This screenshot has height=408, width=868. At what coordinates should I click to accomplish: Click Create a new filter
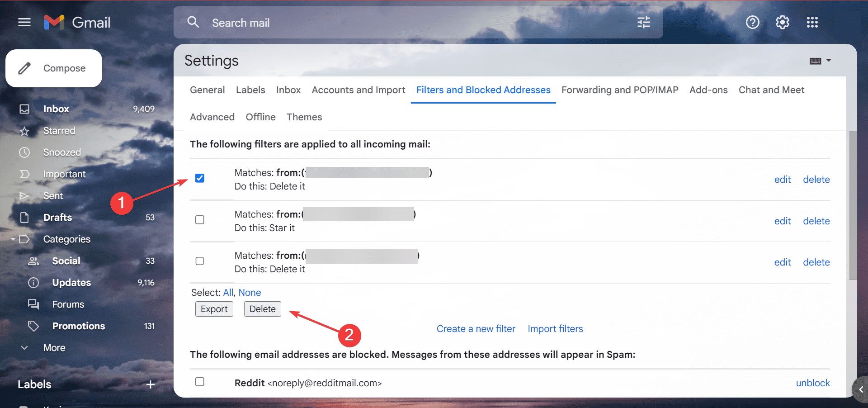tap(476, 328)
